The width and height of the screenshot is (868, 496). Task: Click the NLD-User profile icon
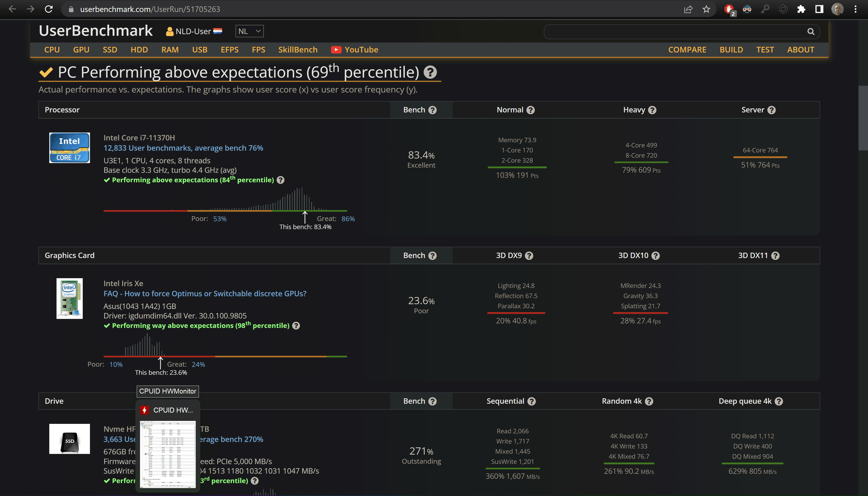pos(169,31)
